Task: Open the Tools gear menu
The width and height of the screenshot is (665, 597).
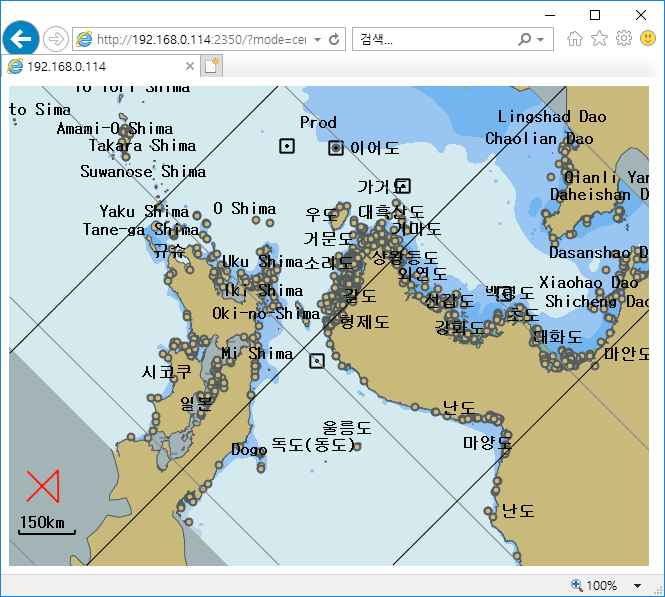Action: pyautogui.click(x=624, y=39)
